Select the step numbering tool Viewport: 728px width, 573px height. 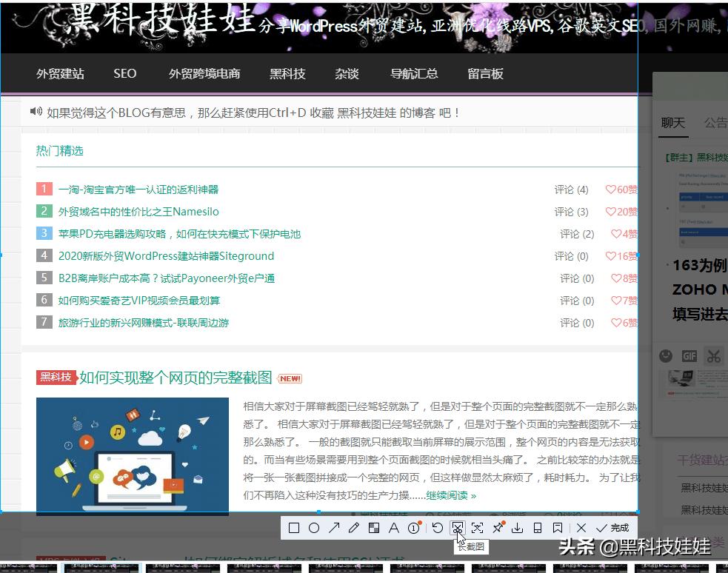point(413,528)
